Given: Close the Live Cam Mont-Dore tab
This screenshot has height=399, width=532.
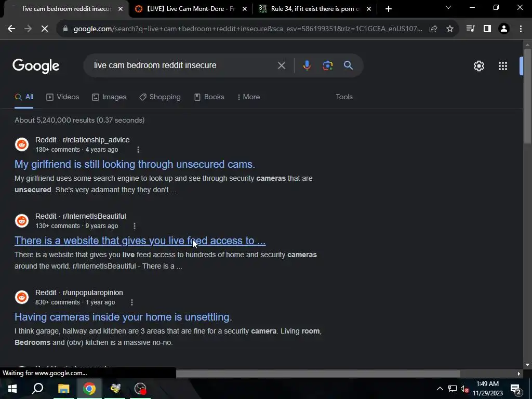Looking at the screenshot, I should (245, 9).
